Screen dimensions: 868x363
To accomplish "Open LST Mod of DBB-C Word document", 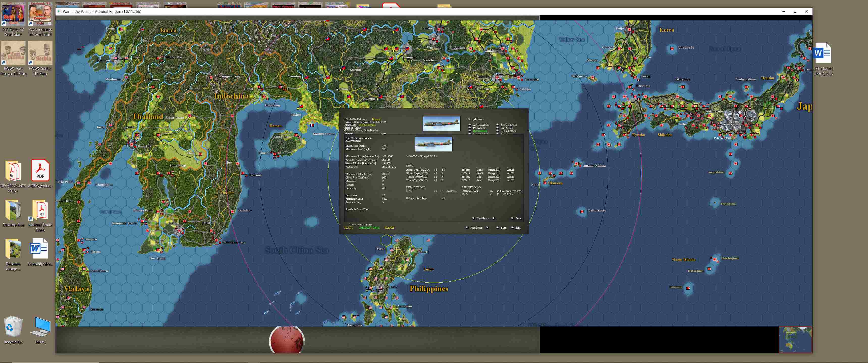I will [x=823, y=59].
